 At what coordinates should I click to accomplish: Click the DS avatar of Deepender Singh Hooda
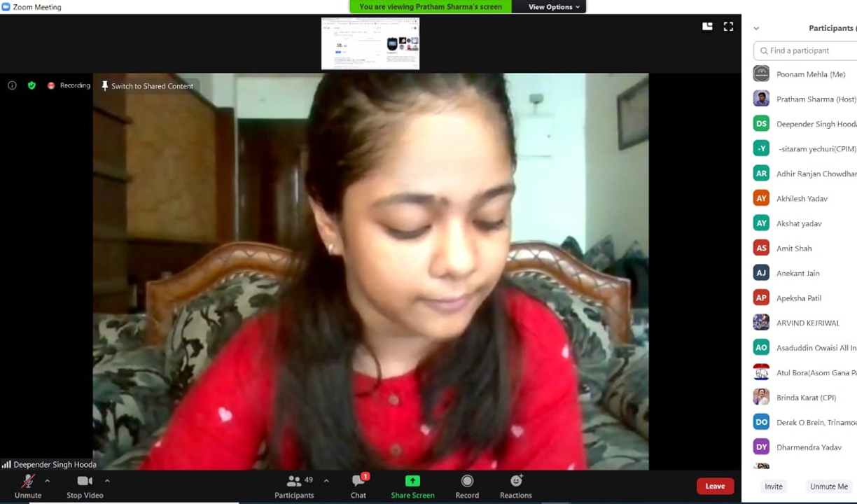tap(761, 123)
